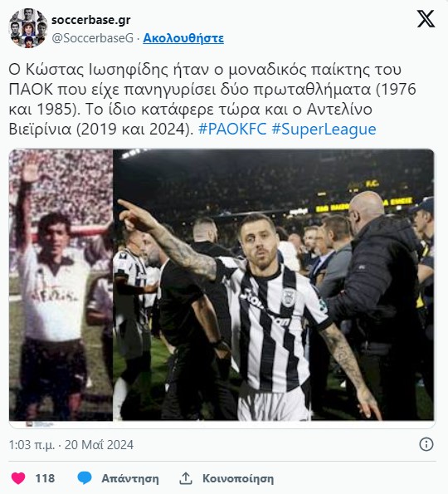448x494 pixels.
Task: Click the @SoccerbaseG handle
Action: pos(93,38)
